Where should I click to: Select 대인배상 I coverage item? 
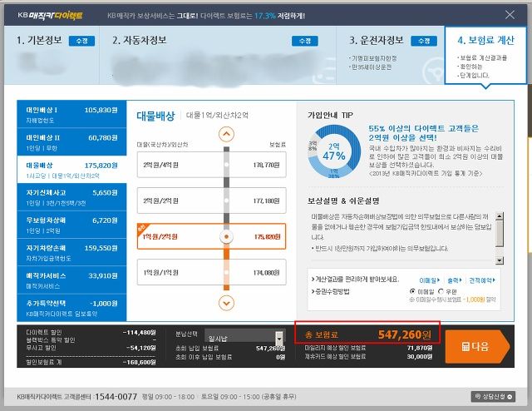click(71, 114)
